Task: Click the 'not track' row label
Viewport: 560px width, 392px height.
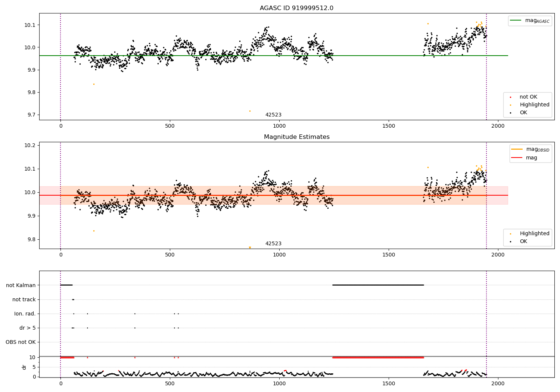Action: (x=24, y=299)
